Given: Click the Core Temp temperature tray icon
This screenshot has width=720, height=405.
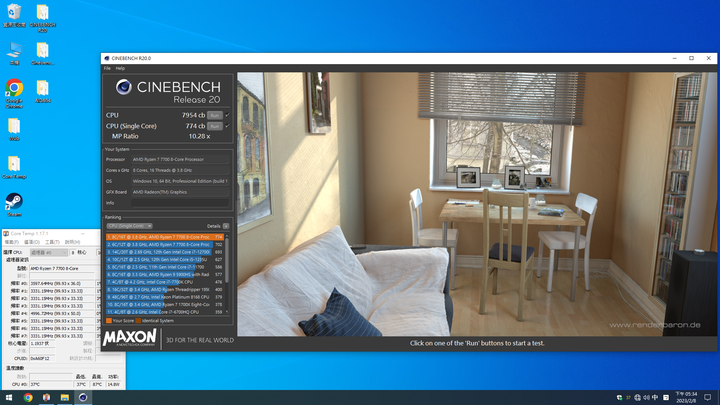Looking at the screenshot, I should point(628,398).
